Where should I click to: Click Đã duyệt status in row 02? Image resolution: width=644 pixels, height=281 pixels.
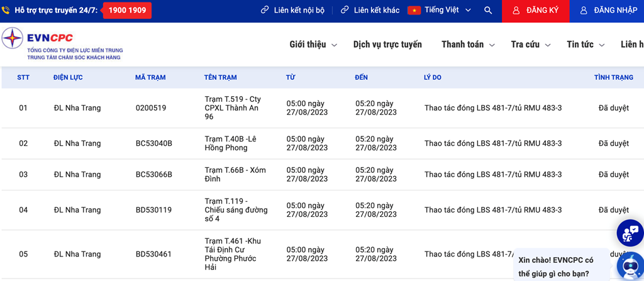(614, 143)
